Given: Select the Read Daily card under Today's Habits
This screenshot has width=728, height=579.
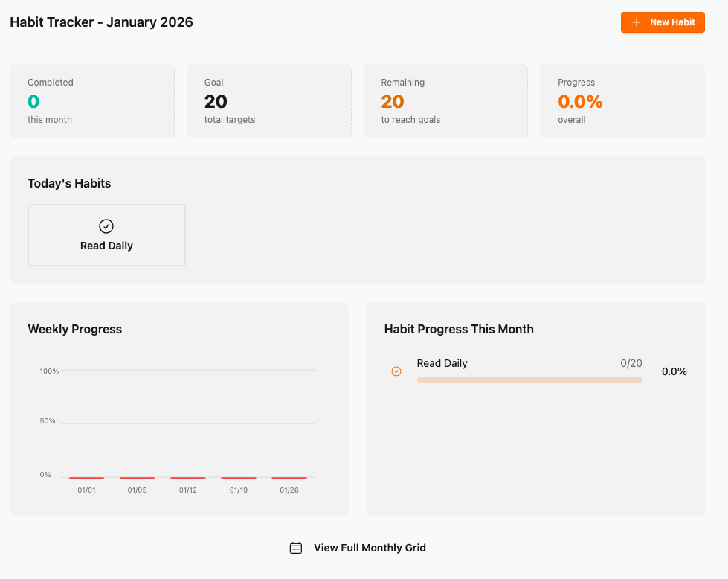Looking at the screenshot, I should 106,235.
